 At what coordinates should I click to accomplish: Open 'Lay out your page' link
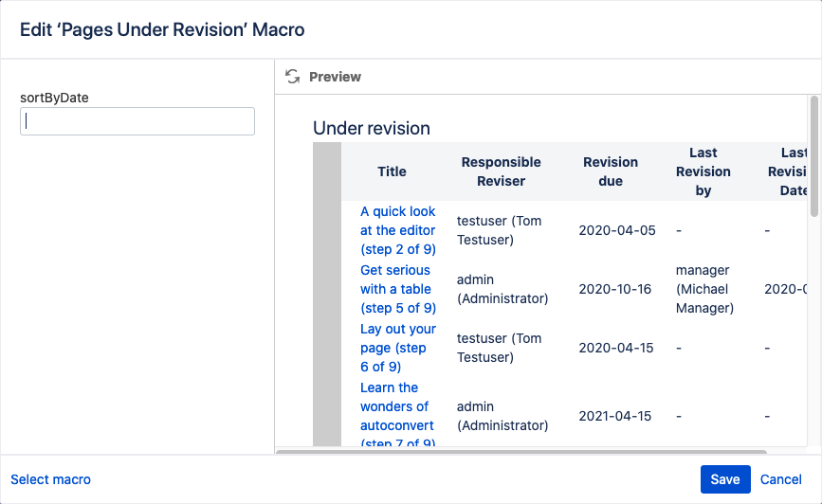398,348
